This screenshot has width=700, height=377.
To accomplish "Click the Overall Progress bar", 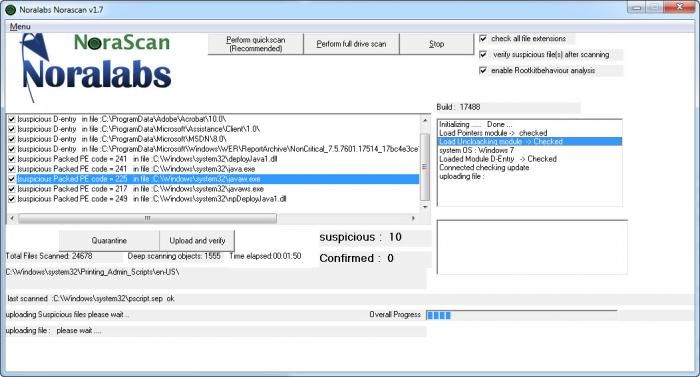I will [521, 315].
